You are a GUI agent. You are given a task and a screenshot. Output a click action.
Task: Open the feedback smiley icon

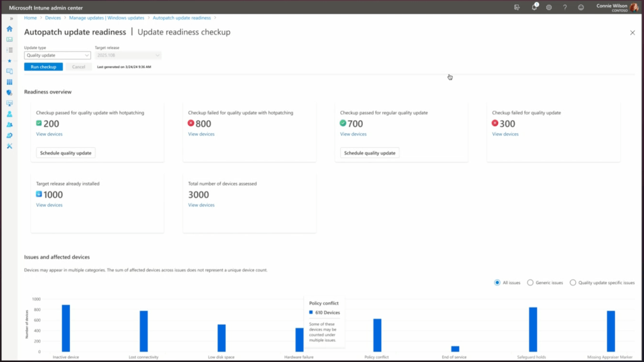coord(580,7)
